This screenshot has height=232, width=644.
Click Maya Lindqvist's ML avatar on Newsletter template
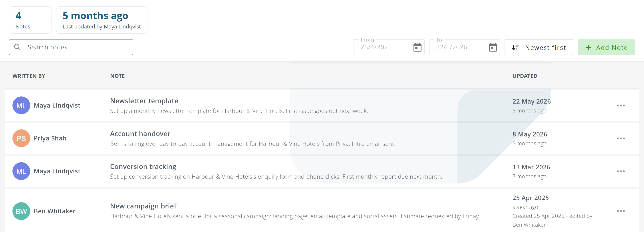point(21,105)
